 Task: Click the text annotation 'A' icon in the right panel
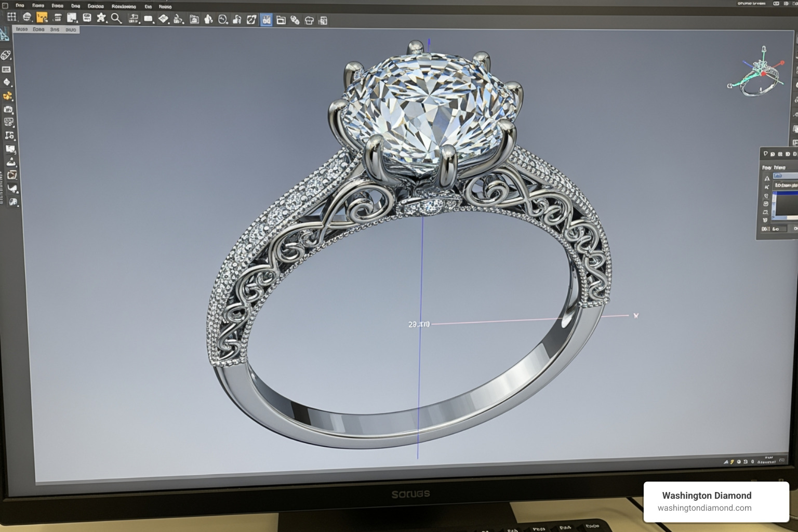tap(767, 179)
